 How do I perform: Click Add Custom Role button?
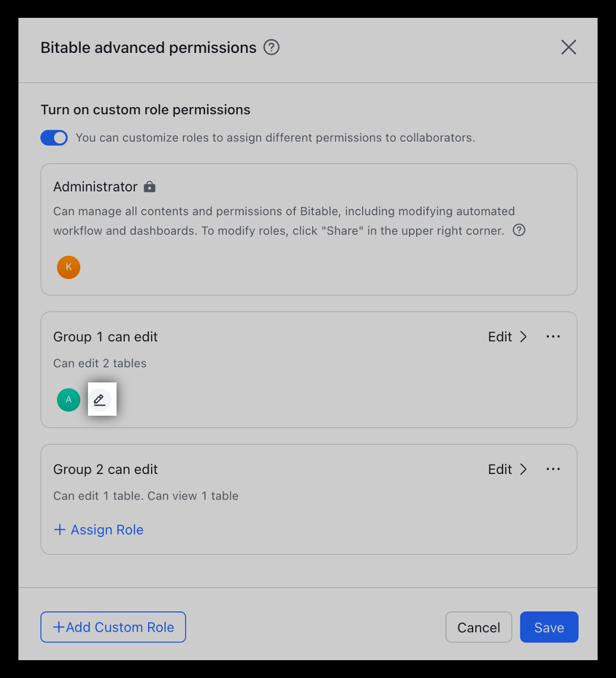coord(113,627)
